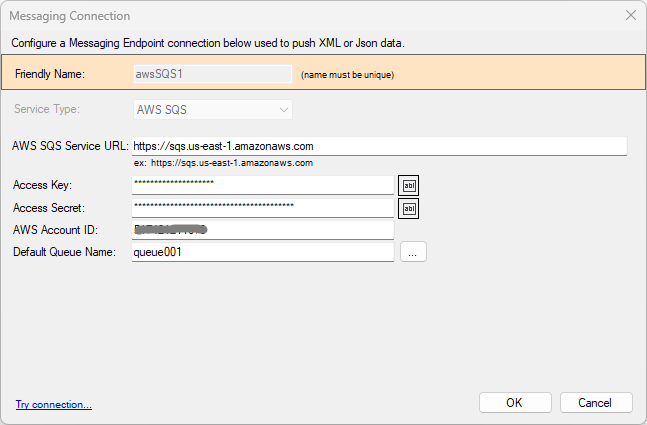Close the Messaging Connection dialog
This screenshot has width=647, height=425.
coord(630,15)
